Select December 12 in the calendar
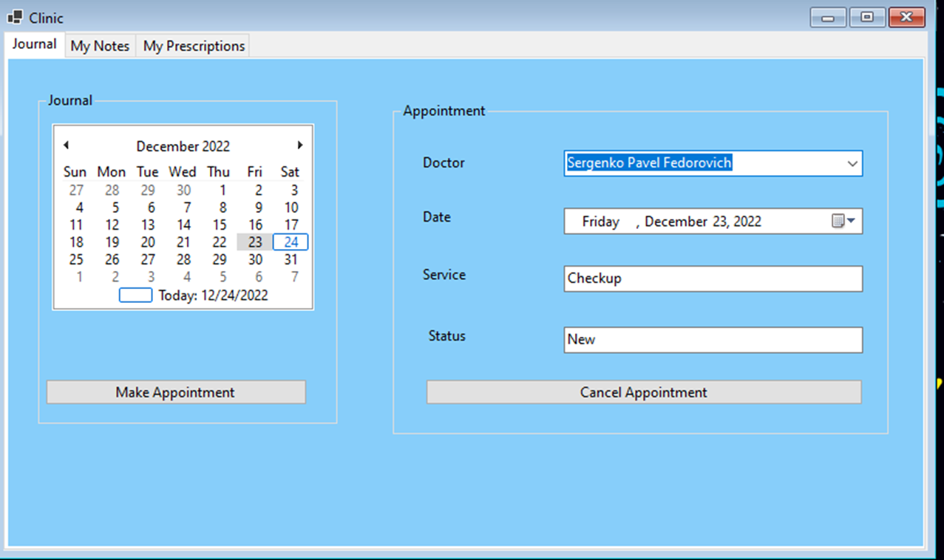The image size is (944, 560). 112,225
